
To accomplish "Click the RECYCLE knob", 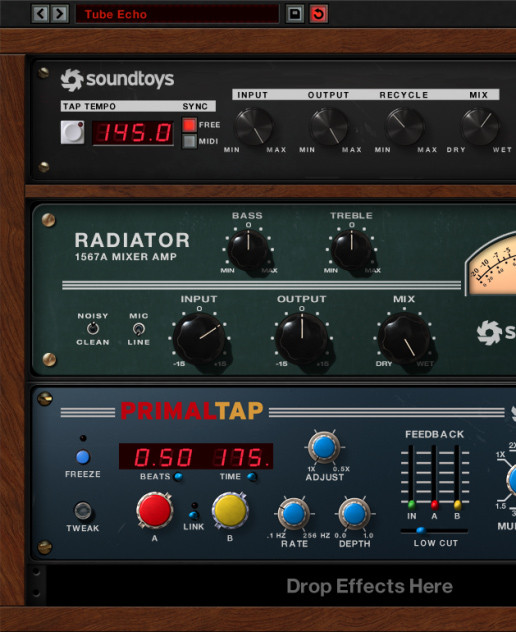I will [404, 127].
